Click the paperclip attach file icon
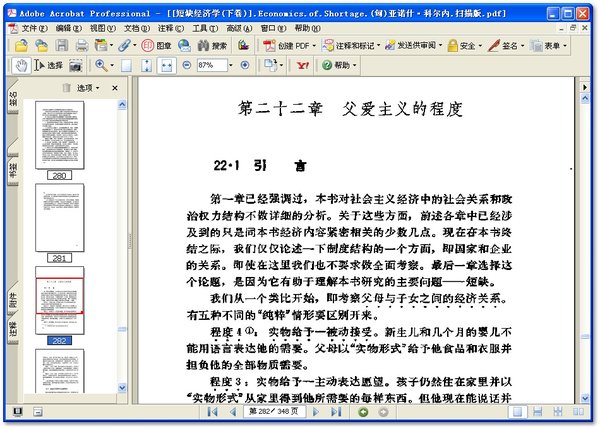The image size is (600, 429). click(x=124, y=46)
